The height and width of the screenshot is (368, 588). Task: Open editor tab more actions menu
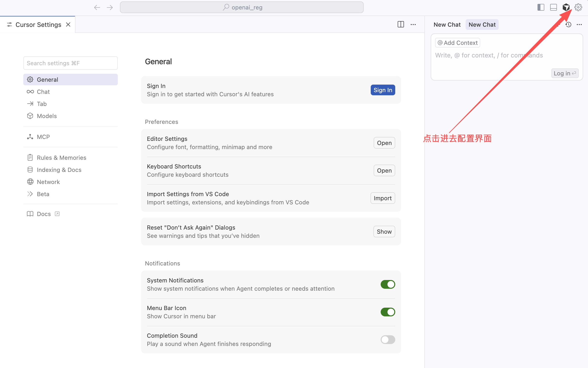(x=413, y=24)
